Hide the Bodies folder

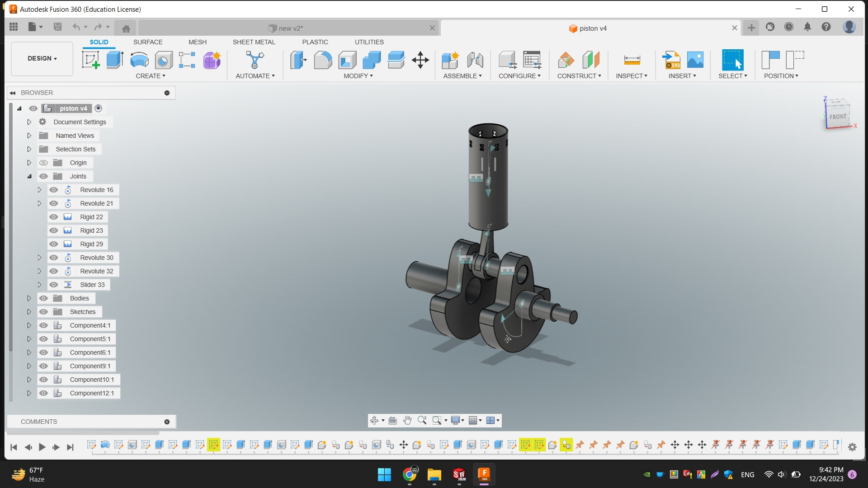[43, 298]
